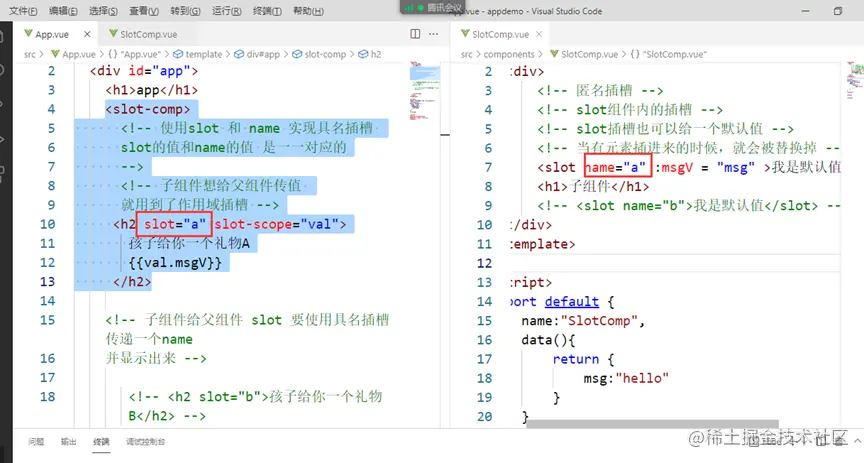The width and height of the screenshot is (864, 463).
Task: Open the 输出 panel tab
Action: 68,442
